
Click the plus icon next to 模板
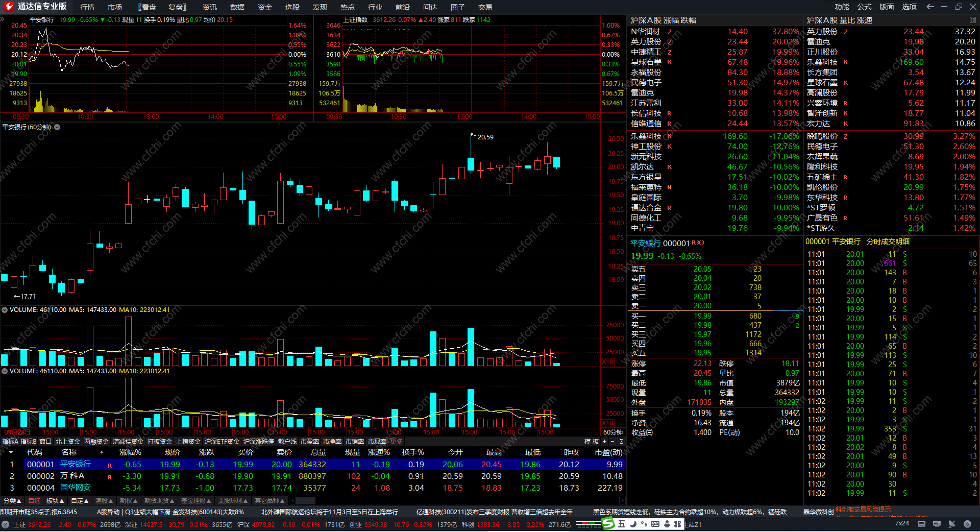[x=605, y=442]
